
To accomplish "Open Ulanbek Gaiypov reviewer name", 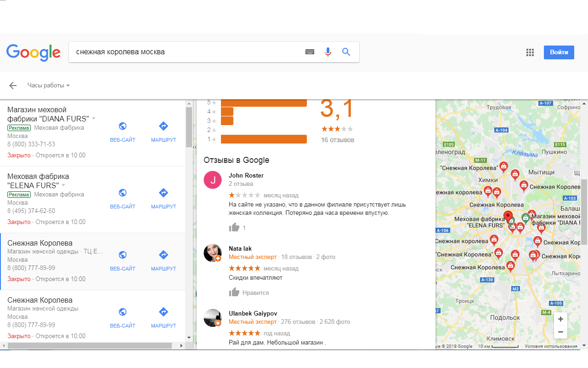I will [253, 313].
